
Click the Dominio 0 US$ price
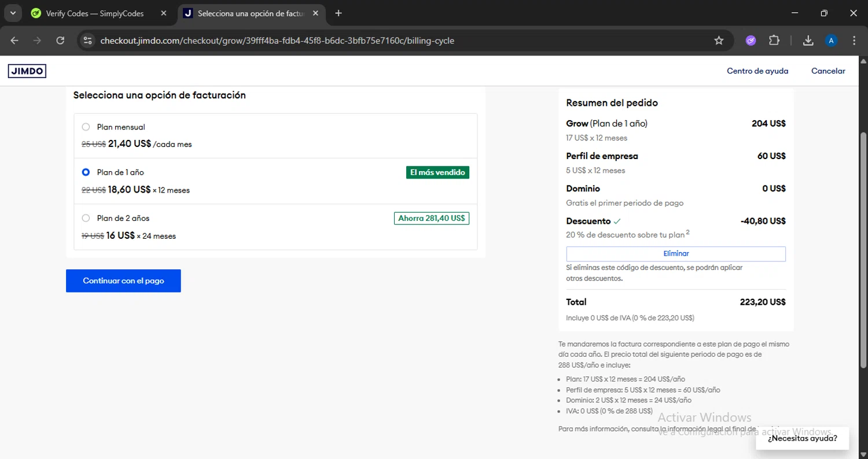(774, 188)
